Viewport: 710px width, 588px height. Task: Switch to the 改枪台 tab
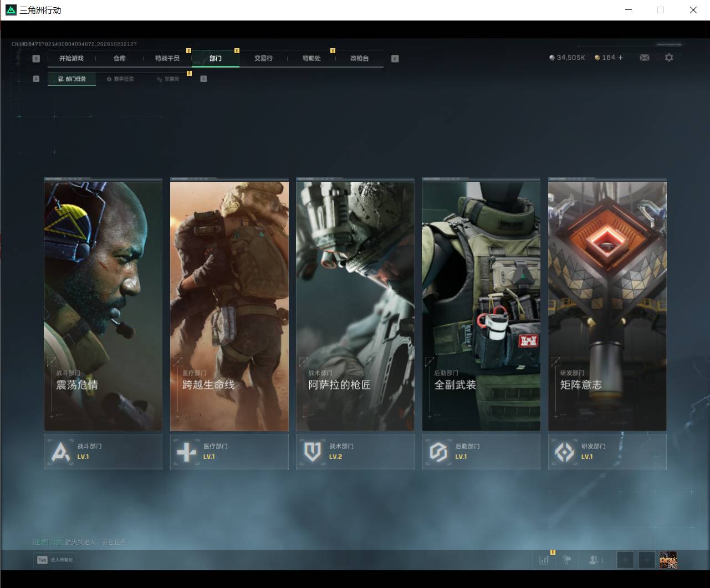pyautogui.click(x=359, y=58)
